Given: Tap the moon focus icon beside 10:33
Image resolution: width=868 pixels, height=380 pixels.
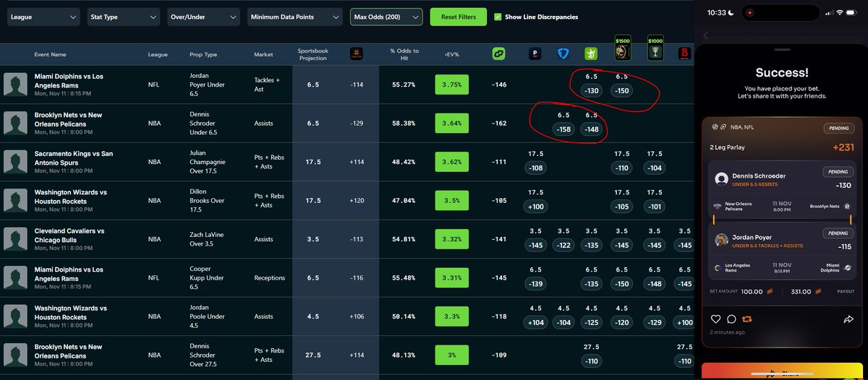Looking at the screenshot, I should (731, 12).
